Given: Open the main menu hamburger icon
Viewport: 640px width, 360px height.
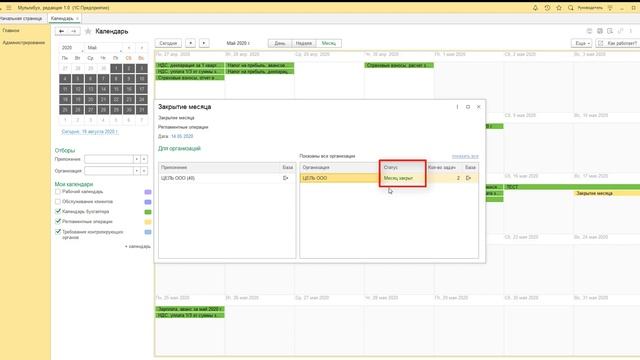Looking at the screenshot, I should point(9,8).
